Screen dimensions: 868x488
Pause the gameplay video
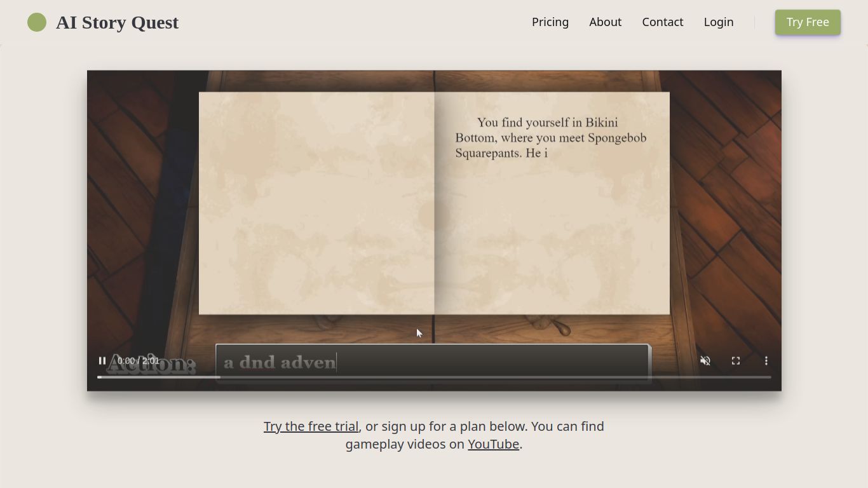102,361
